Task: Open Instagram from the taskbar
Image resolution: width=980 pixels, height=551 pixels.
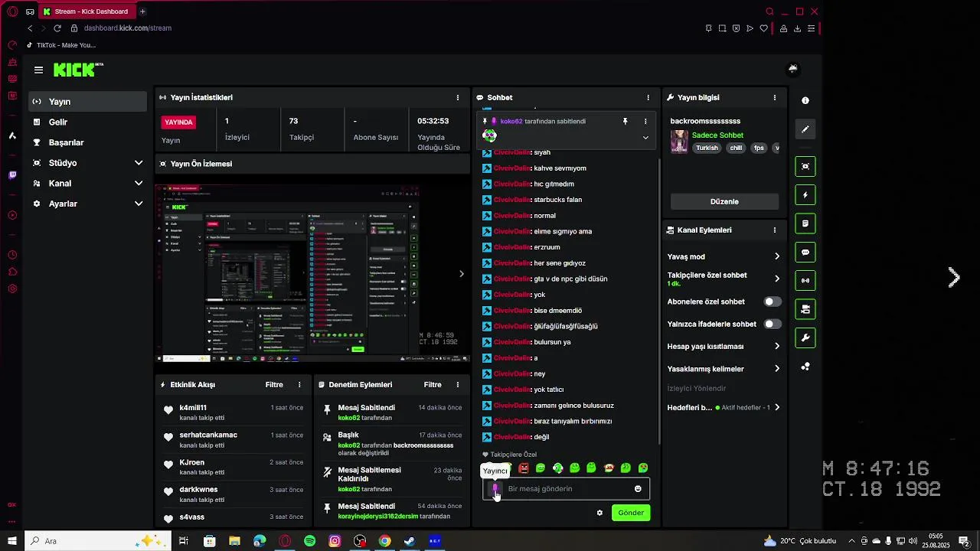Action: click(x=335, y=541)
